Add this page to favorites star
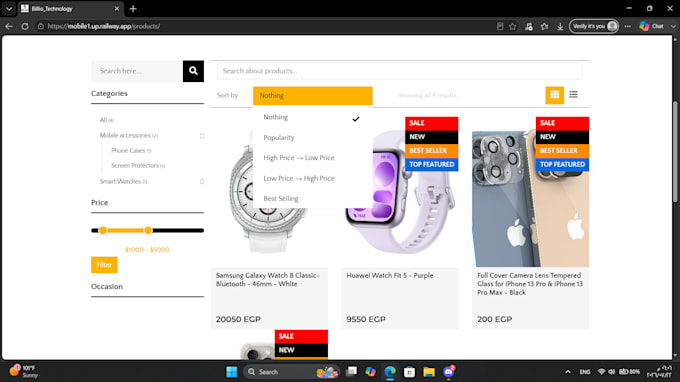680x382 pixels. (x=513, y=26)
